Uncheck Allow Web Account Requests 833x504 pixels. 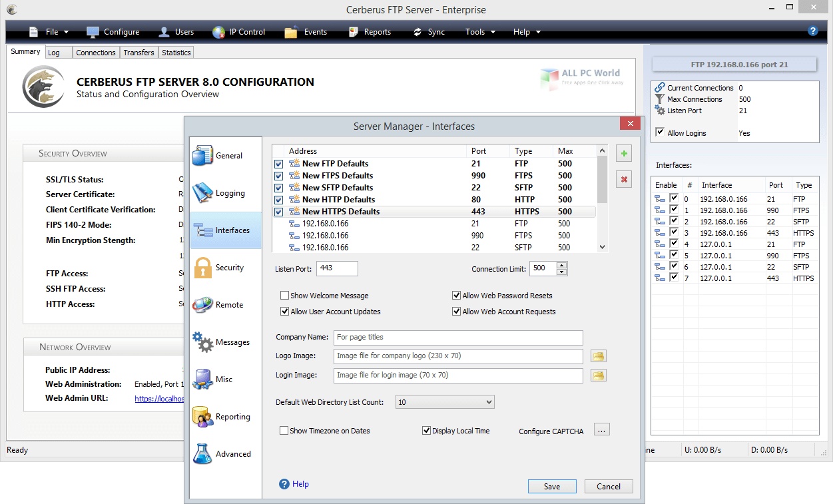(x=456, y=312)
